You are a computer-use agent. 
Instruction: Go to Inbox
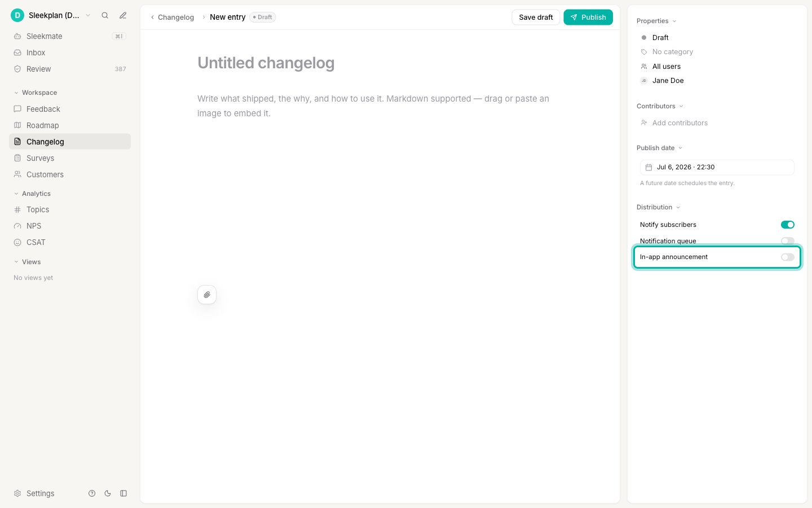[x=70, y=52]
